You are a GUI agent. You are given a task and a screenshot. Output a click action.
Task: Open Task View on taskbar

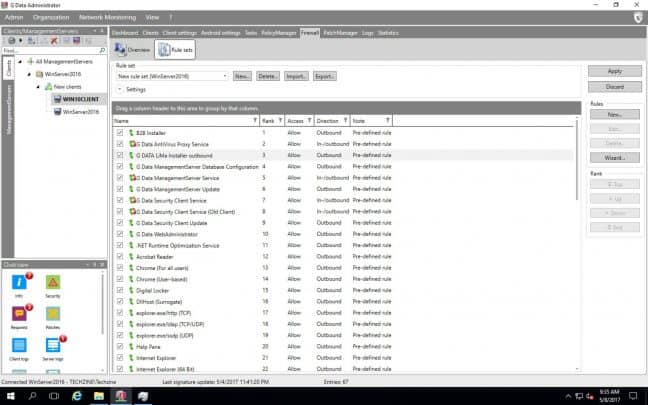54,396
